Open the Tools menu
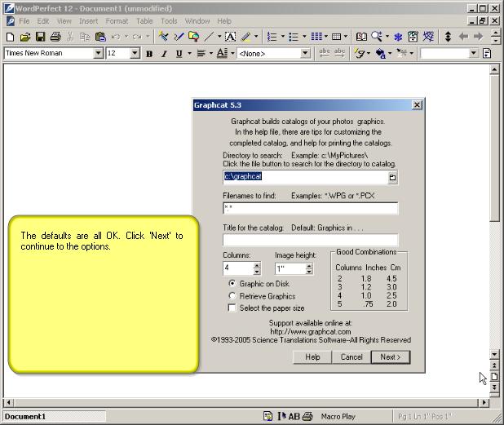Image resolution: width=504 pixels, height=425 pixels. tap(169, 21)
